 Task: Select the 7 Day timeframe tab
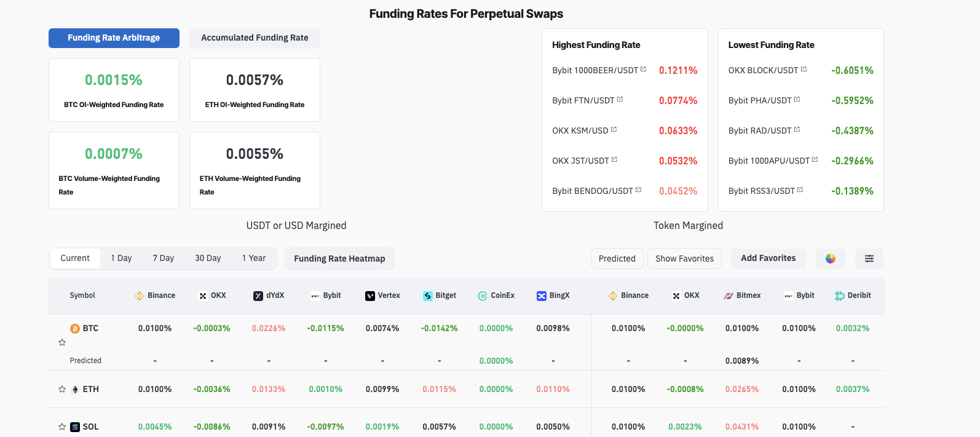(164, 259)
